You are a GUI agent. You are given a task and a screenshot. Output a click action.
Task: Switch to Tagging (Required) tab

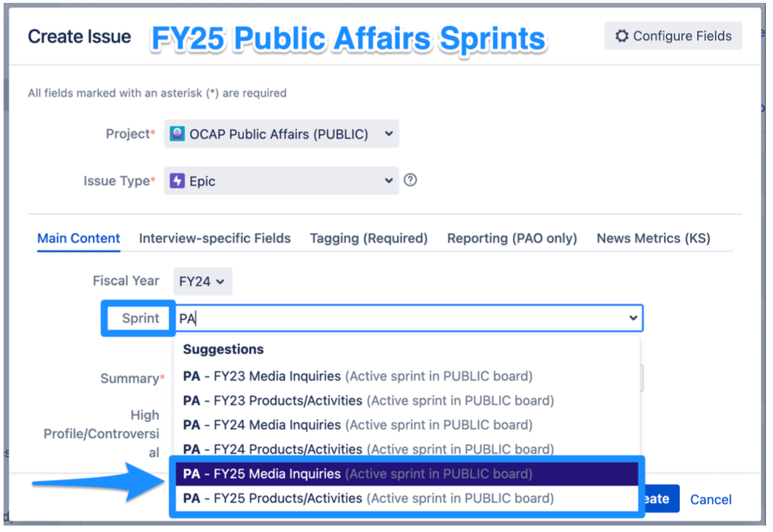click(x=369, y=239)
